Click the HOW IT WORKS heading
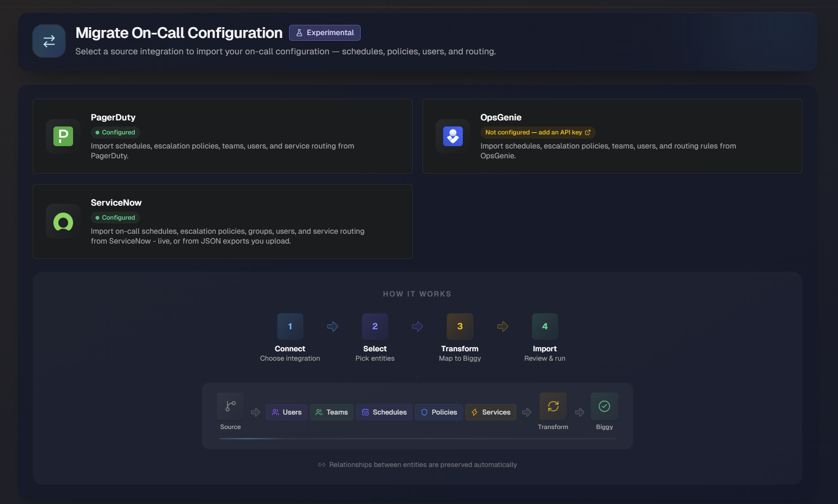 (417, 294)
